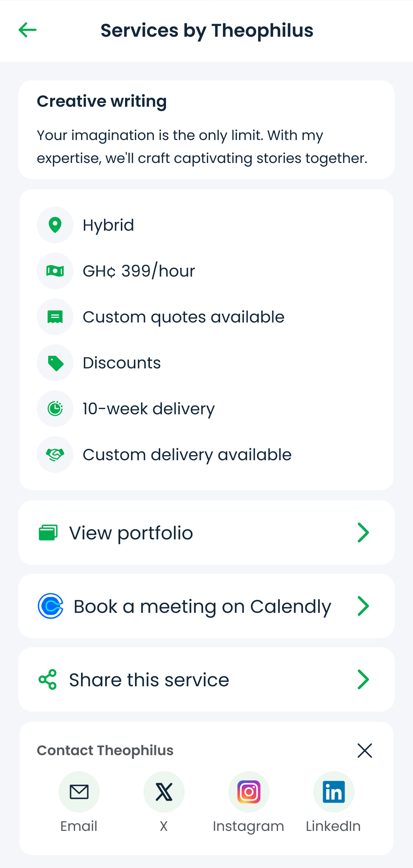Open Calendly booking via right chevron
The width and height of the screenshot is (413, 868).
[x=363, y=606]
